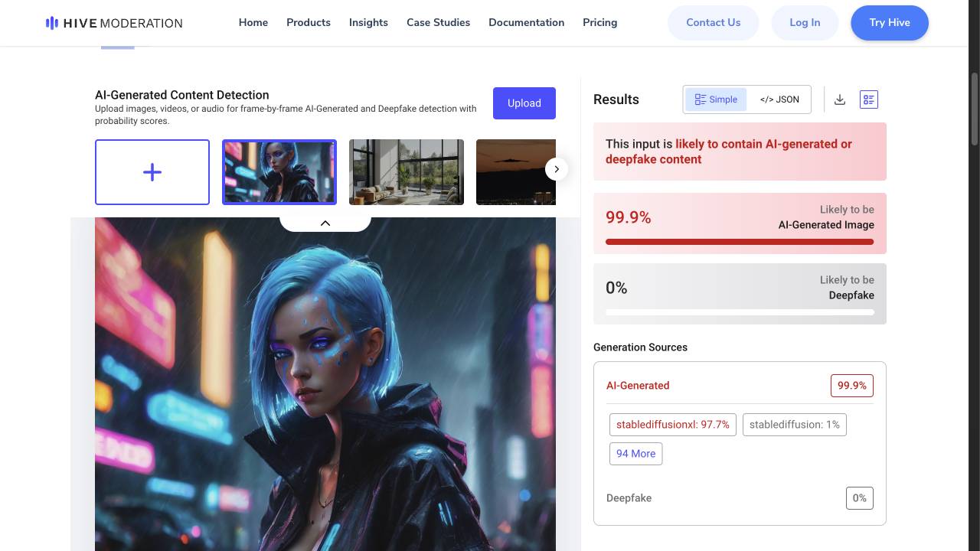Click the large 99.9% percentage value
Image resolution: width=980 pixels, height=551 pixels.
pyautogui.click(x=629, y=217)
